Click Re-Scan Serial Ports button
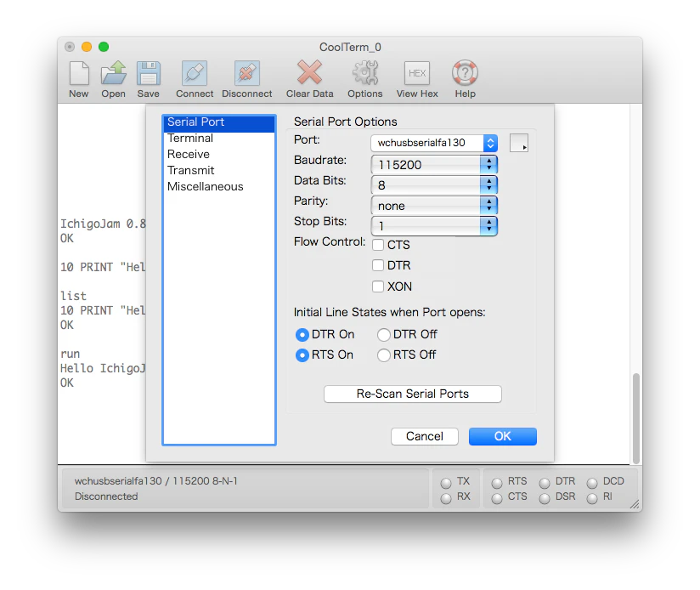The image size is (700, 590). tap(413, 394)
